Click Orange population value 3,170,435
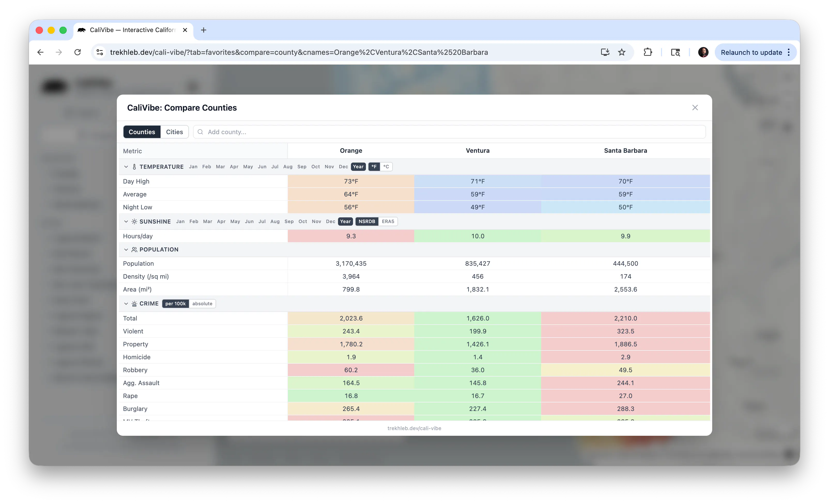The width and height of the screenshot is (829, 504). tap(351, 263)
